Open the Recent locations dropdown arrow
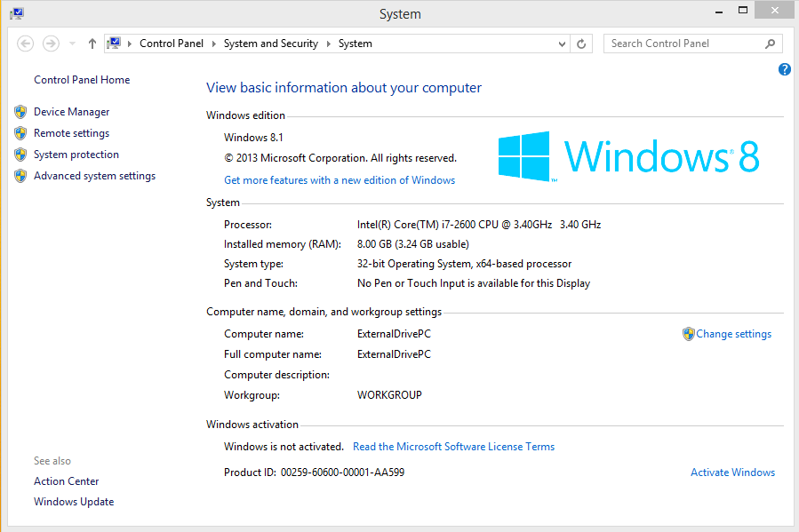The image size is (799, 532). click(71, 44)
